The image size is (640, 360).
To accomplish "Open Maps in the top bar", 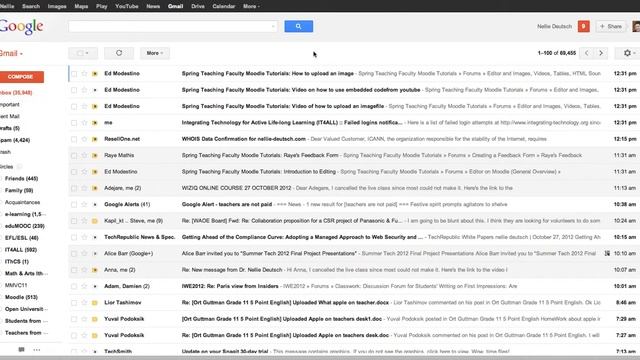I will pyautogui.click(x=81, y=6).
